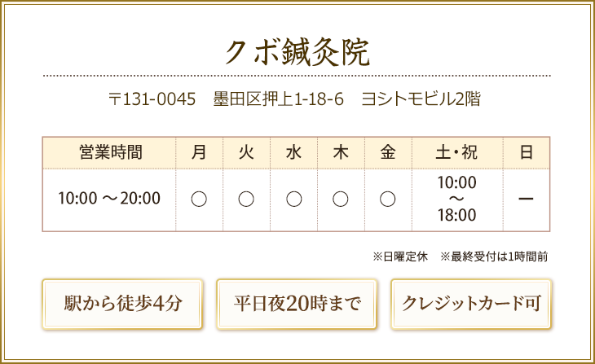
Task: Click the クボ鍼灸院 clinic title
Action: pos(297,52)
